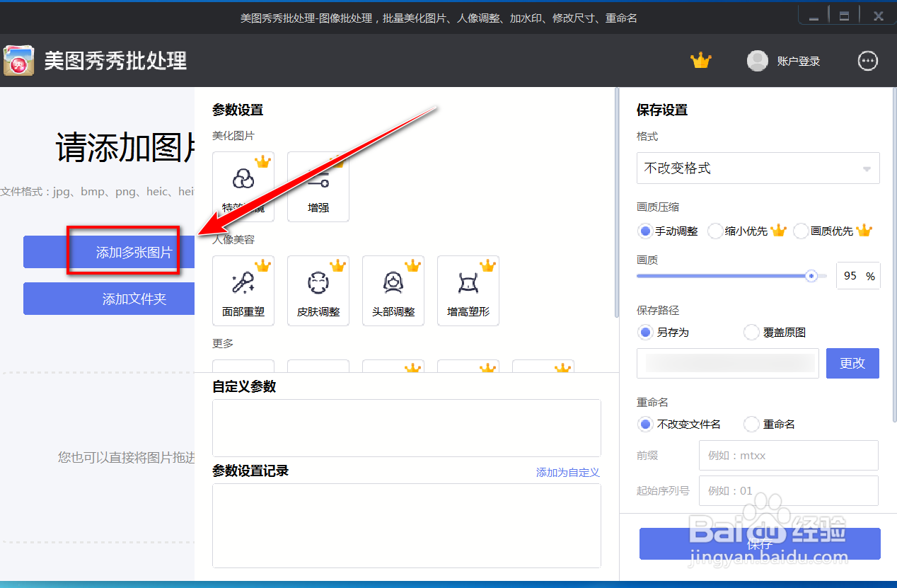This screenshot has height=588, width=897.
Task: Click the 参数设置 heading
Action: click(238, 110)
